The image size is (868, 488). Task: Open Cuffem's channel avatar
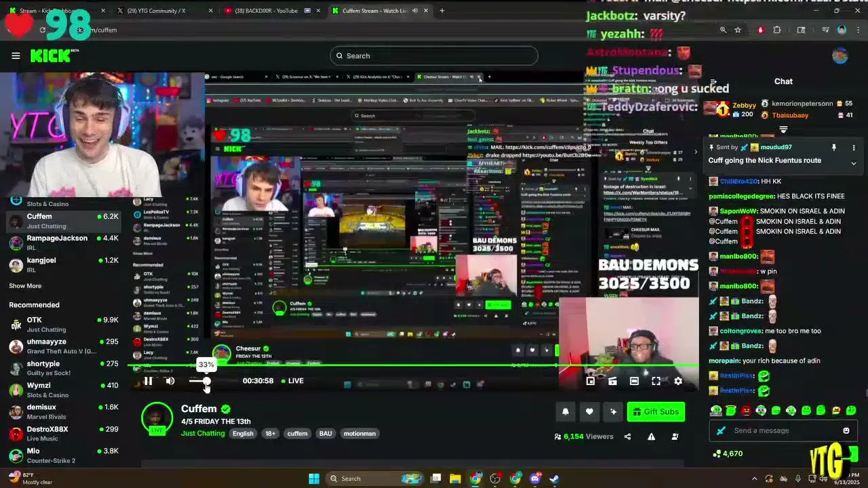tap(157, 418)
